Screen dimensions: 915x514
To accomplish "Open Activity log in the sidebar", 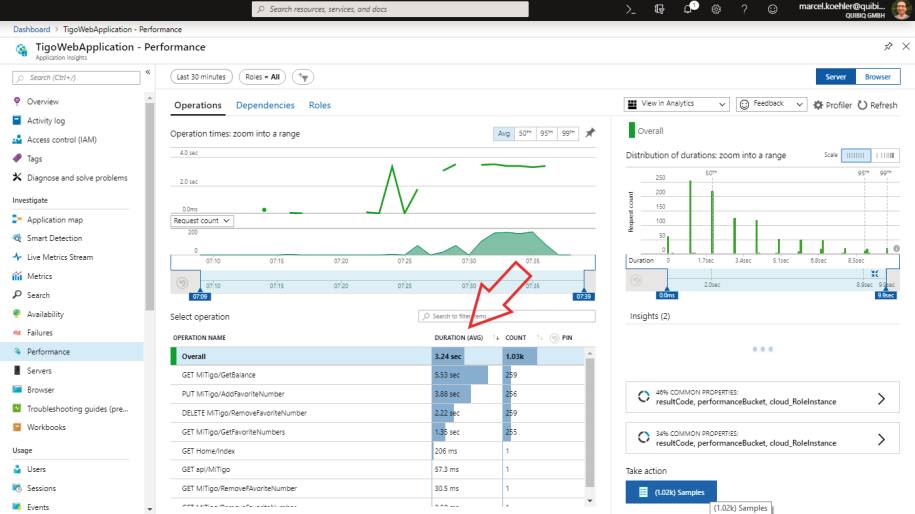I will [x=46, y=121].
